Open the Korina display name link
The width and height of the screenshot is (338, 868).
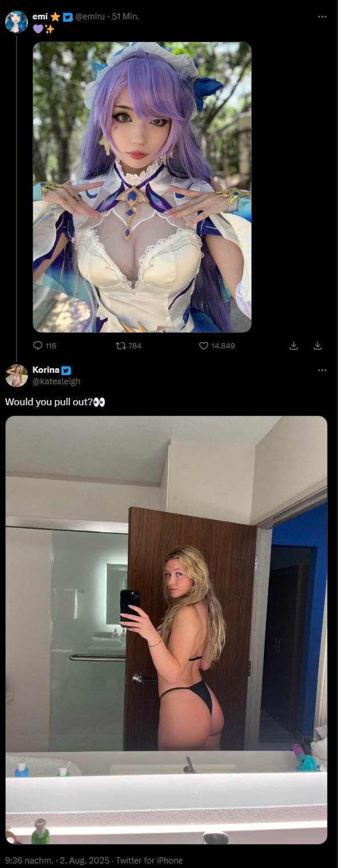tap(46, 370)
